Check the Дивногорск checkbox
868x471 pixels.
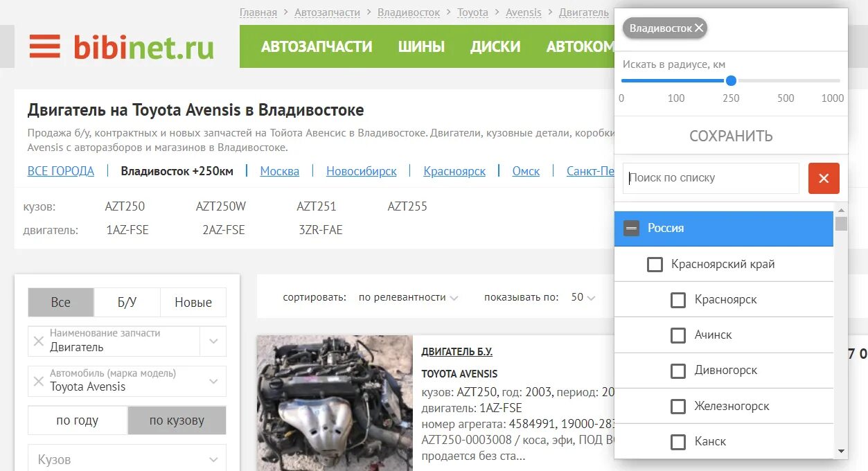[678, 371]
